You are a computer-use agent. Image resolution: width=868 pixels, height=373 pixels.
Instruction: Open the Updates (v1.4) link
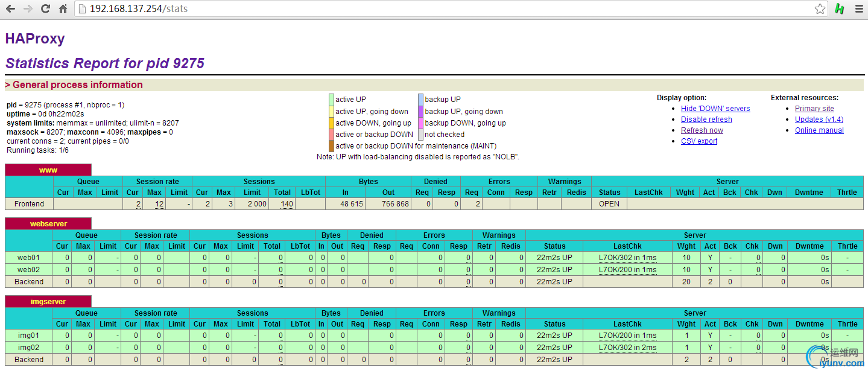[819, 120]
